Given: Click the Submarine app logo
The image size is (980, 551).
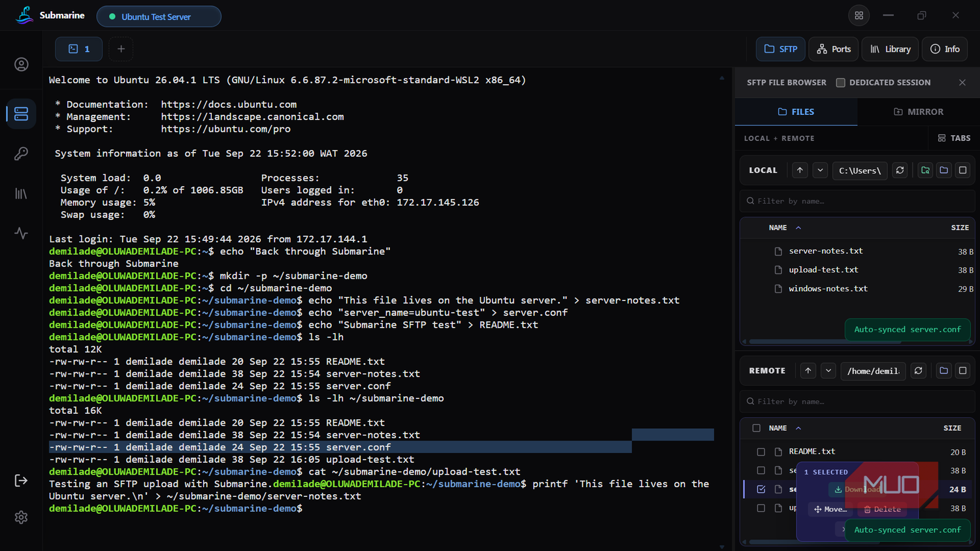Looking at the screenshot, I should tap(25, 15).
